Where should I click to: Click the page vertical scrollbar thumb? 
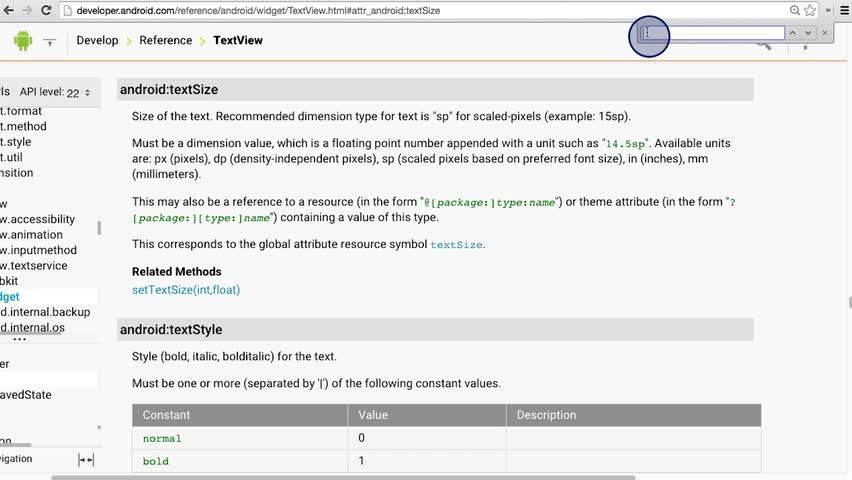point(849,302)
